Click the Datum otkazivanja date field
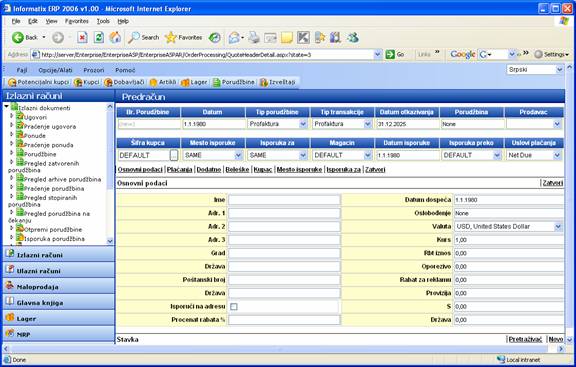The height and width of the screenshot is (367, 576). pyautogui.click(x=407, y=124)
